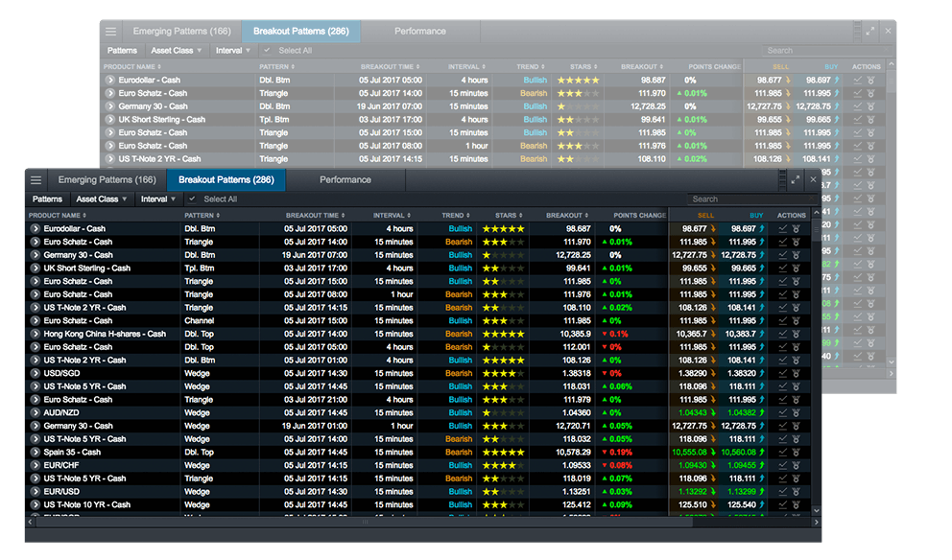Click medal icon for USD/SGD row
The width and height of the screenshot is (952, 560).
(x=798, y=373)
